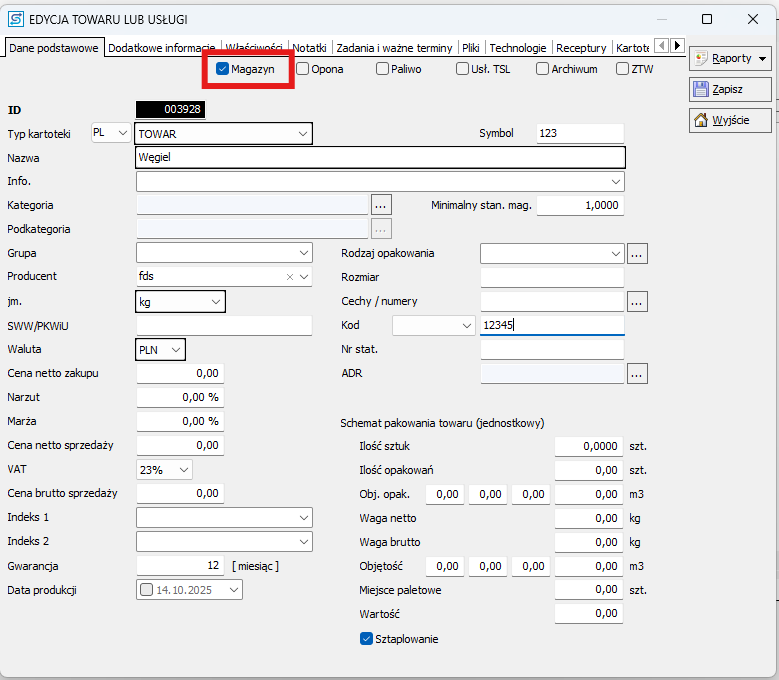Expand the Waluta PLN dropdown
Image resolution: width=779 pixels, height=680 pixels.
(x=176, y=350)
